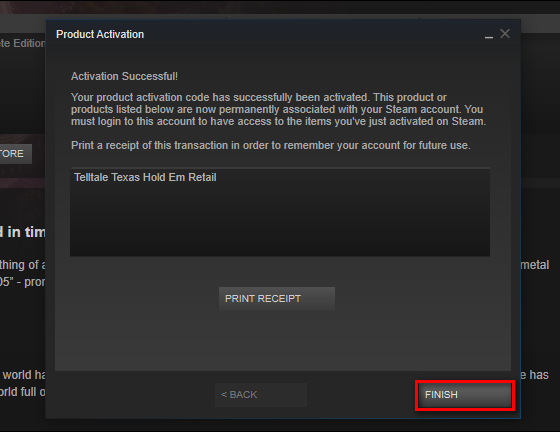Print the activation receipt

click(277, 298)
